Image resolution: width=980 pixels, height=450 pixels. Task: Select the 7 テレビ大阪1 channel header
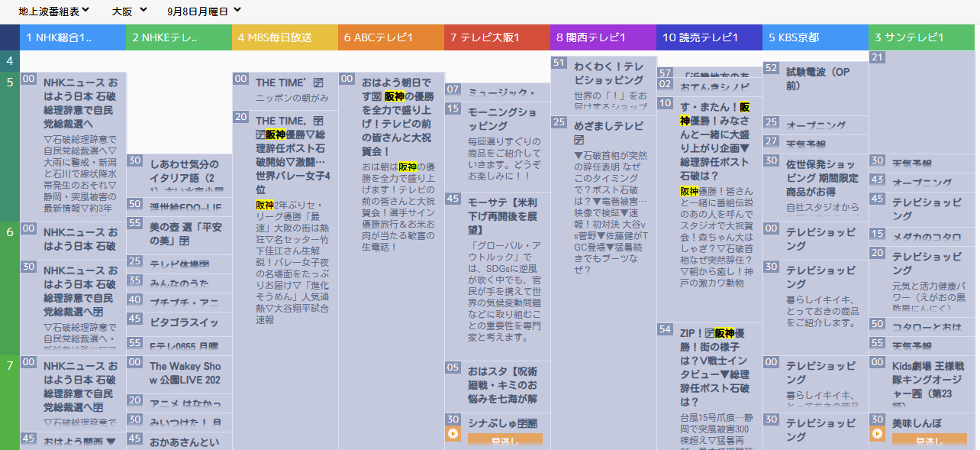(x=498, y=37)
